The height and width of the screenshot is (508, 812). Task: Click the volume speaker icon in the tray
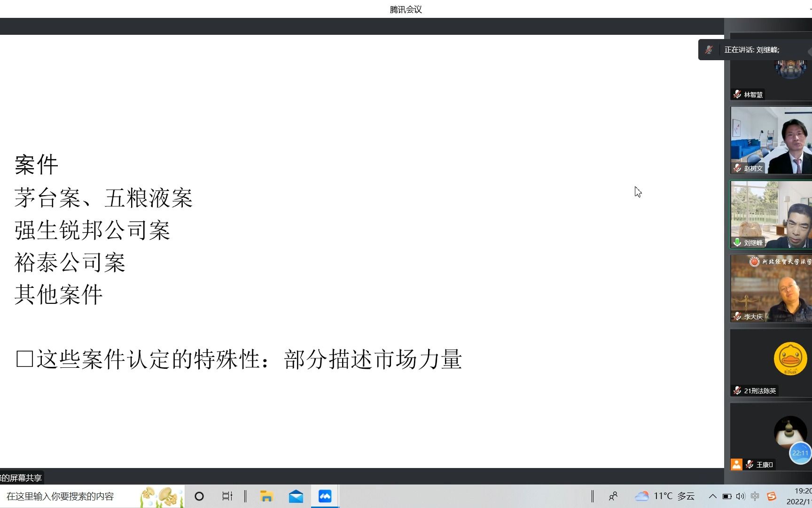741,496
